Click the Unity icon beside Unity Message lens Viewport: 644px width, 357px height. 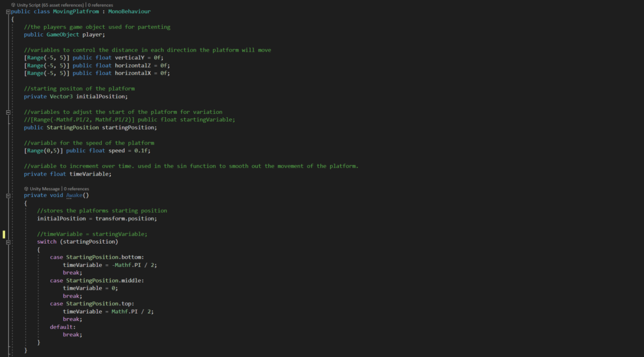26,189
